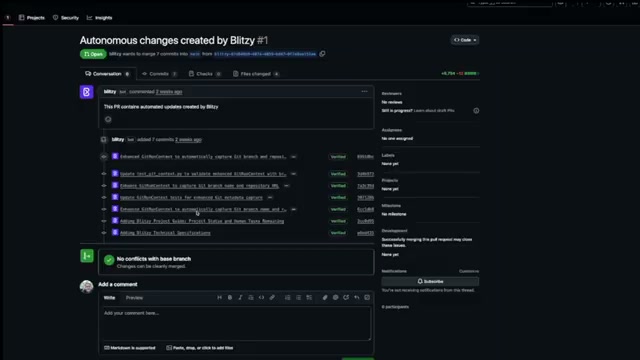Viewport: 640px width, 360px height.
Task: Click '2 weeks ago' next to 'added 7 commits'
Action: (188, 140)
